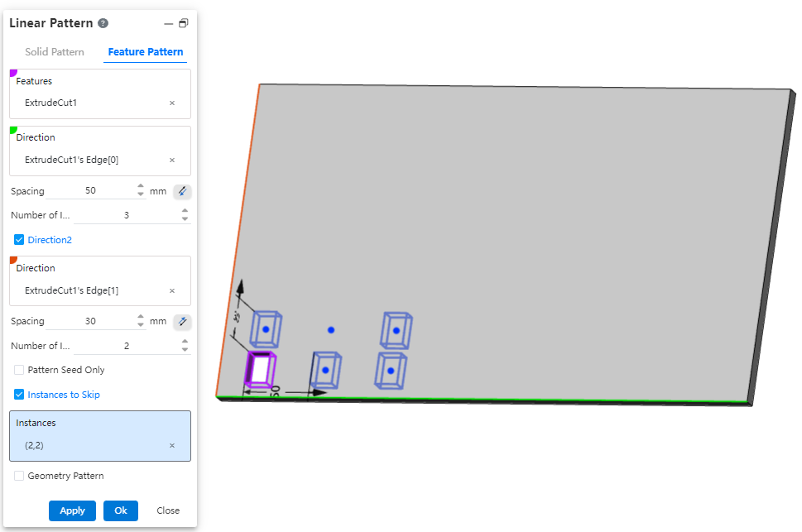The width and height of the screenshot is (802, 532).
Task: Click the Apply button
Action: coord(72,510)
